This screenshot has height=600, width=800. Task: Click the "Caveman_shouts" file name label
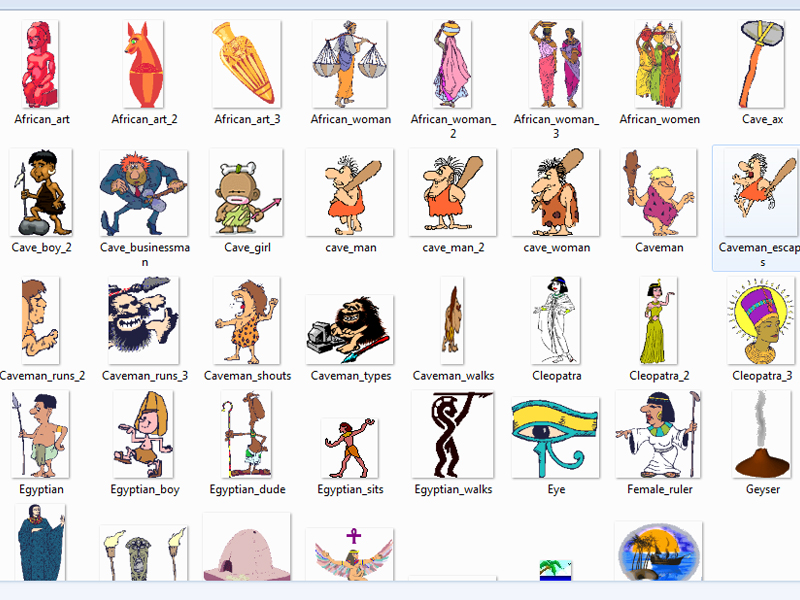point(247,376)
